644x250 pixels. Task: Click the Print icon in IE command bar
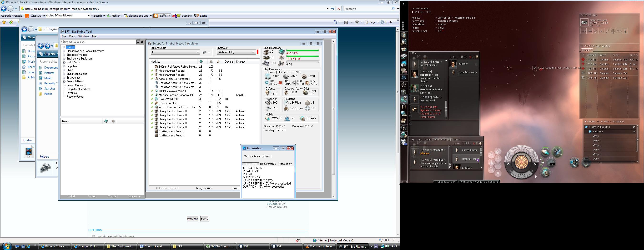(357, 22)
